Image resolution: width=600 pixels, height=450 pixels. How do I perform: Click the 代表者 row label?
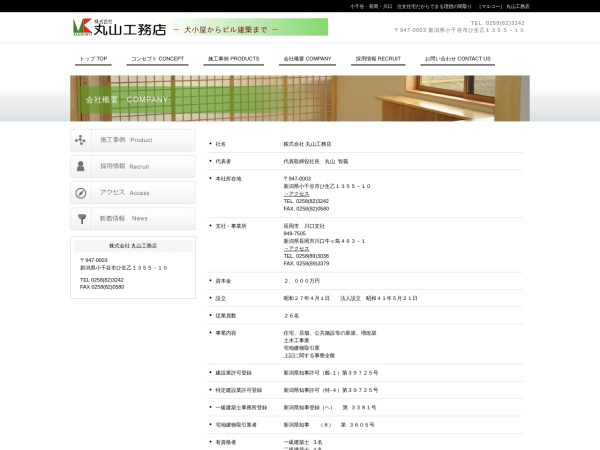click(223, 161)
